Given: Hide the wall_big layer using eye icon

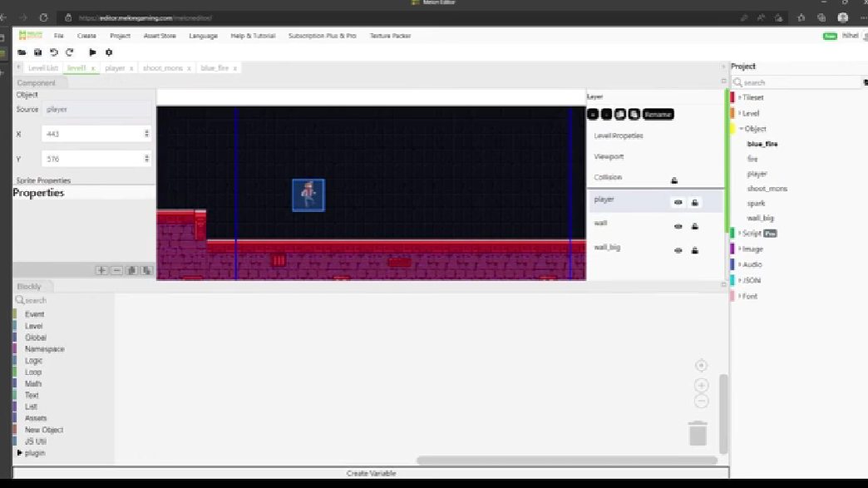Looking at the screenshot, I should click(678, 250).
